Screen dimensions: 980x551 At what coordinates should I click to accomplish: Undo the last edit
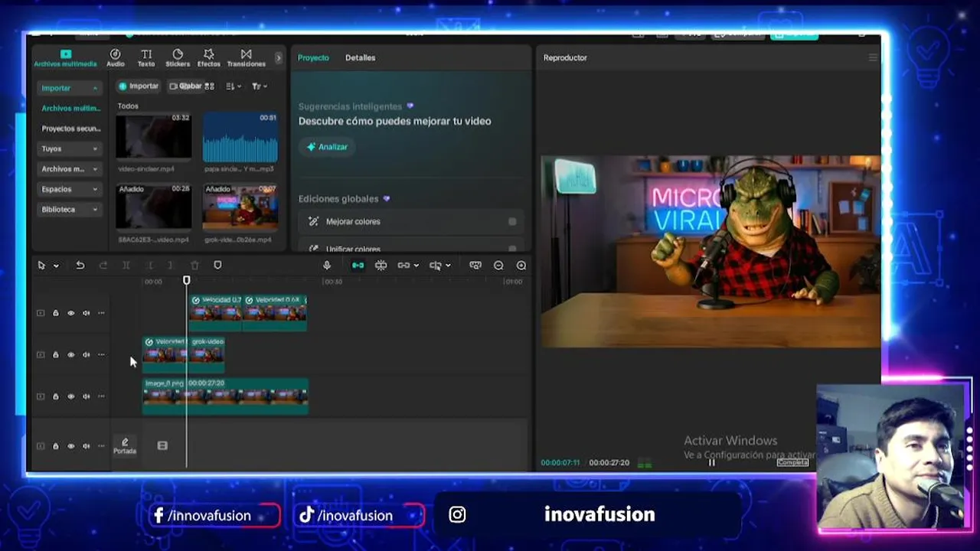pyautogui.click(x=80, y=266)
